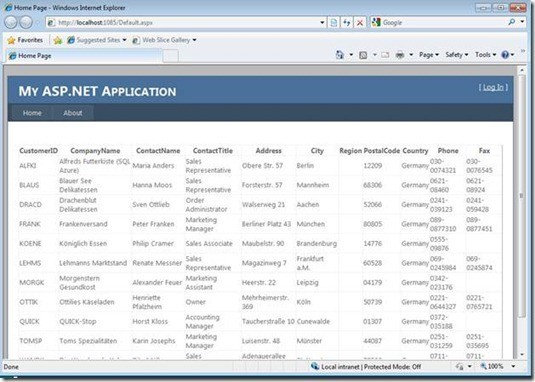This screenshot has height=382, width=535.
Task: Open the search provider dropdown arrow
Action: click(522, 22)
